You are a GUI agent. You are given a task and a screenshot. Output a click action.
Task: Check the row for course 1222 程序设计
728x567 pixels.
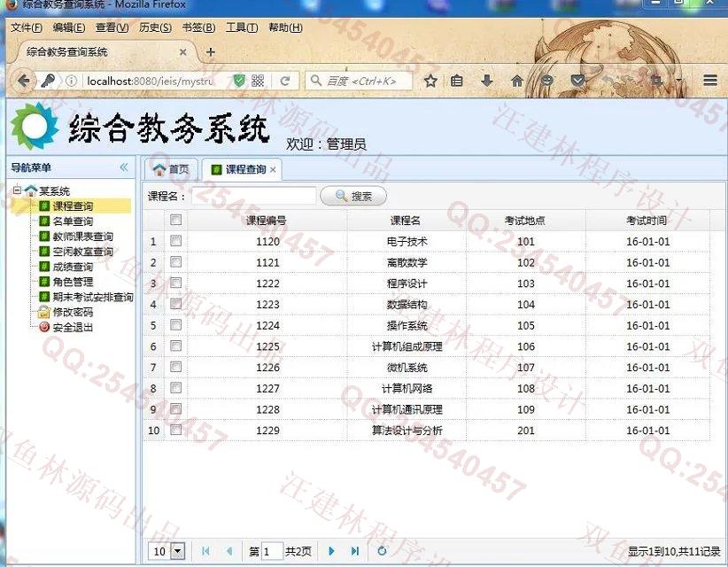(175, 283)
